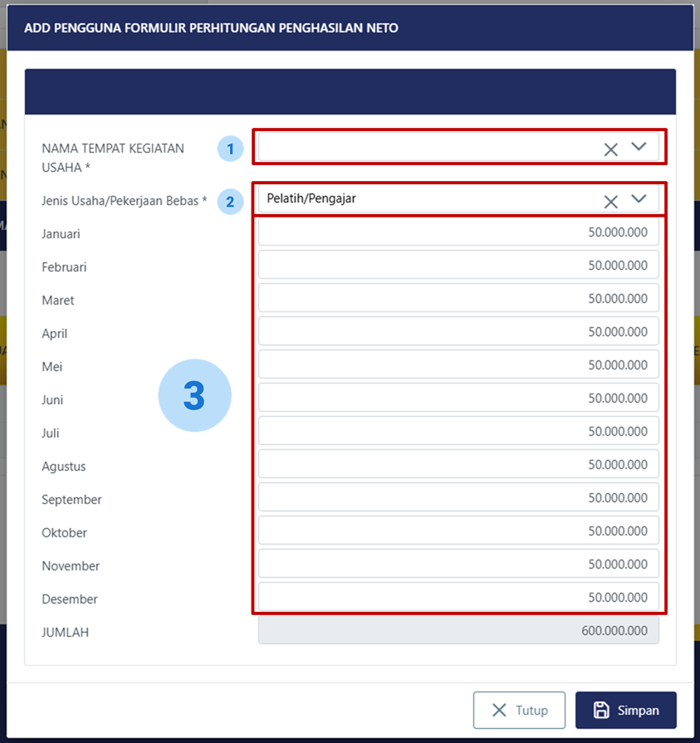Click the Desember amount field
Screen dimensions: 700x743
click(x=458, y=598)
